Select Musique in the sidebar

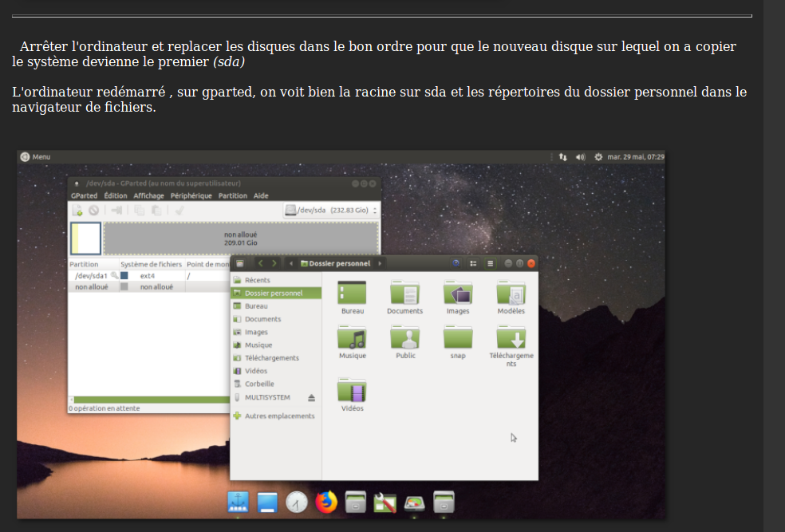pos(276,345)
